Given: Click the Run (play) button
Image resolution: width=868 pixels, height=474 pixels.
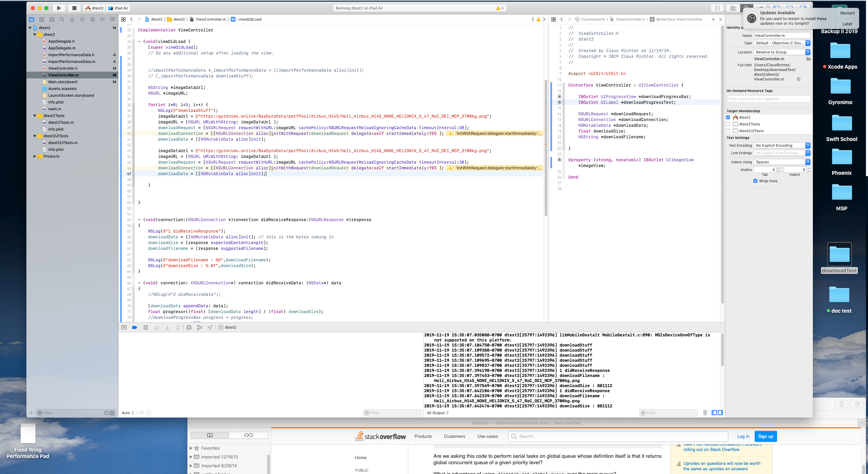Looking at the screenshot, I should point(59,8).
